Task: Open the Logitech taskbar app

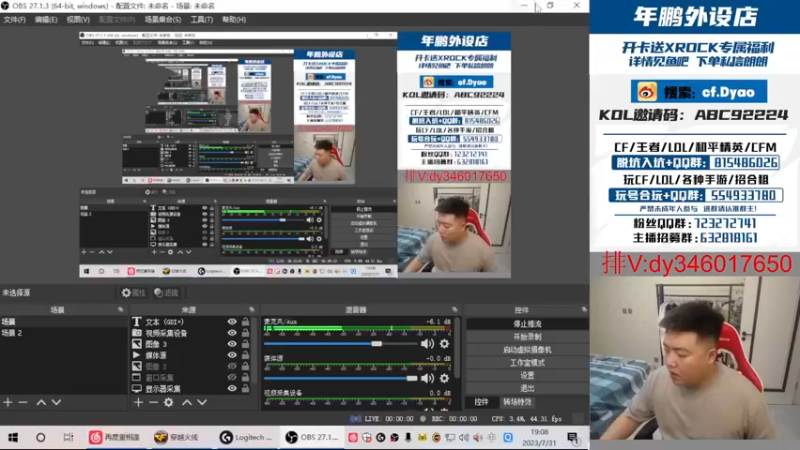Action: click(x=246, y=437)
